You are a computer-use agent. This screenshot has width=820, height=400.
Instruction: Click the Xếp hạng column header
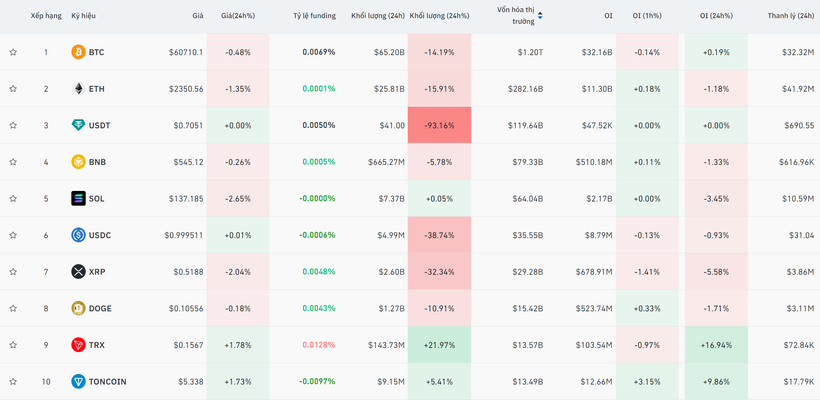click(45, 16)
